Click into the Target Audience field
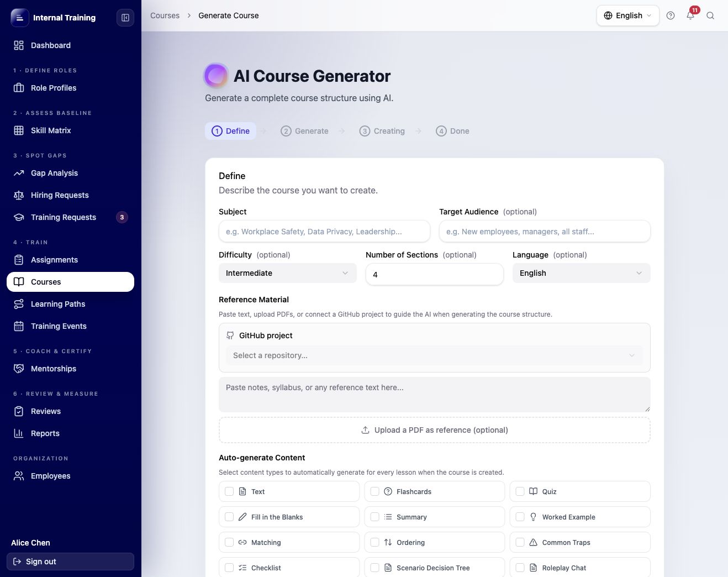Viewport: 728px width, 577px height. (545, 232)
